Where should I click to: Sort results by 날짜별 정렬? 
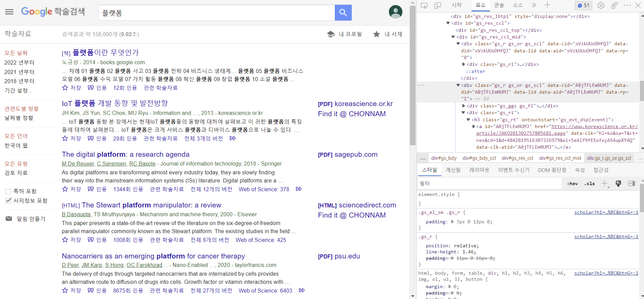click(19, 118)
